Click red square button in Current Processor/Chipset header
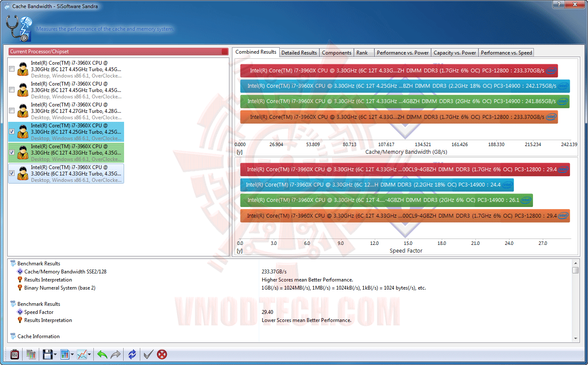 [225, 52]
